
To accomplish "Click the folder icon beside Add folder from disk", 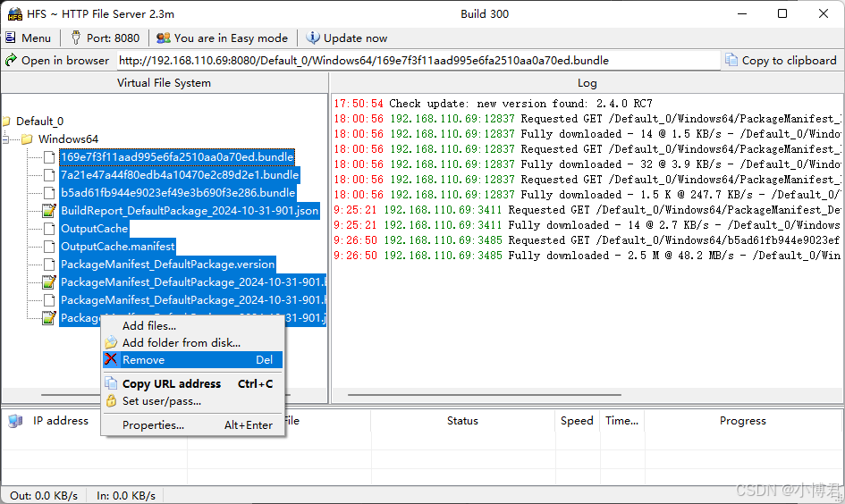I will (111, 342).
